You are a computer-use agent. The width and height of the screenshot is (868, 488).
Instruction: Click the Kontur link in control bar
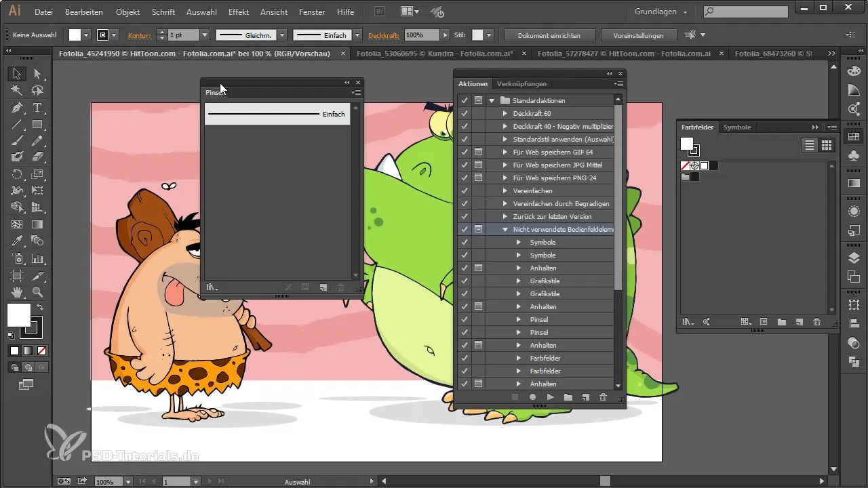[140, 35]
